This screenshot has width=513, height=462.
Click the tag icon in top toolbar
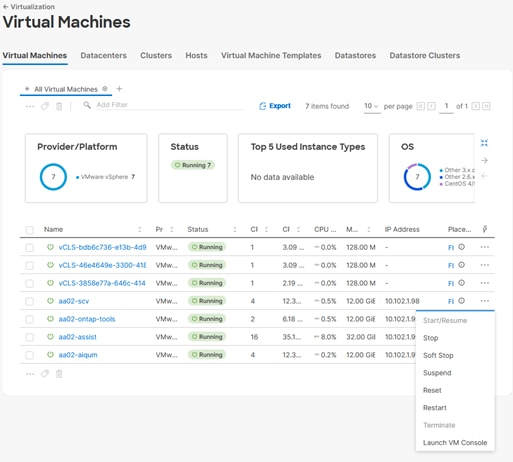[x=45, y=106]
